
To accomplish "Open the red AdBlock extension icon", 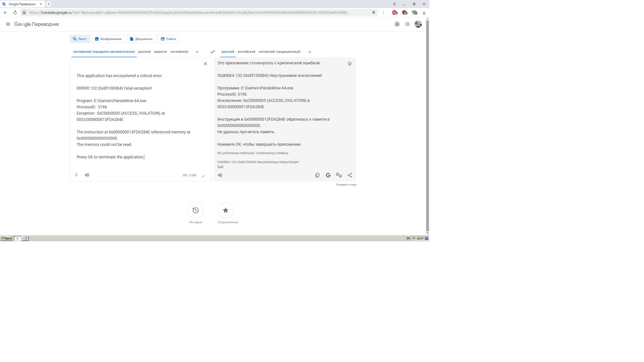I will [x=394, y=12].
